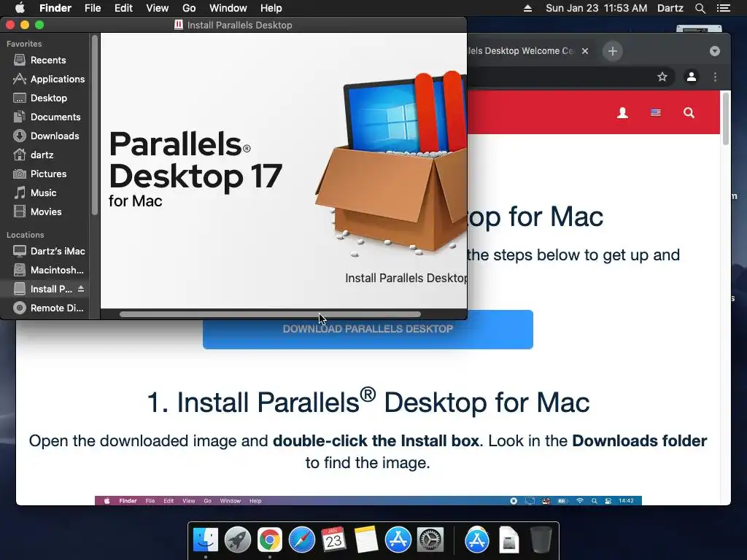Open Chrome tab search dropdown arrow
Image resolution: width=747 pixels, height=560 pixels.
(715, 51)
